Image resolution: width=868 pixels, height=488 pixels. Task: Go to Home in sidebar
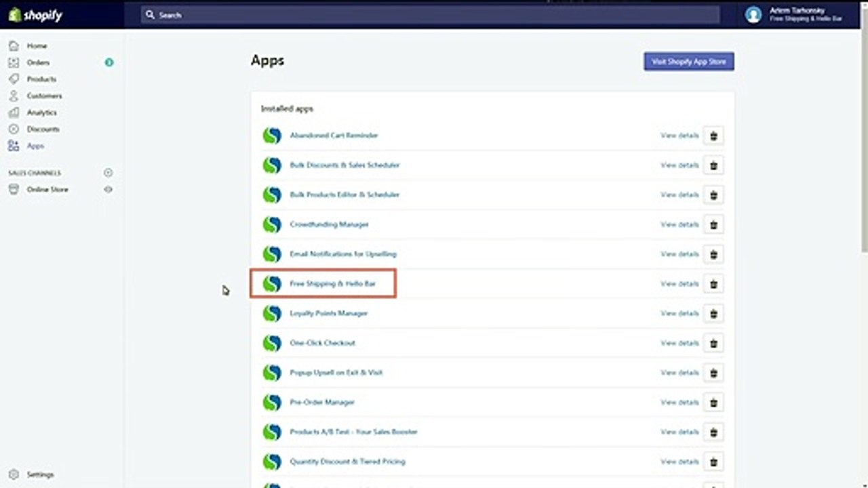(x=37, y=46)
